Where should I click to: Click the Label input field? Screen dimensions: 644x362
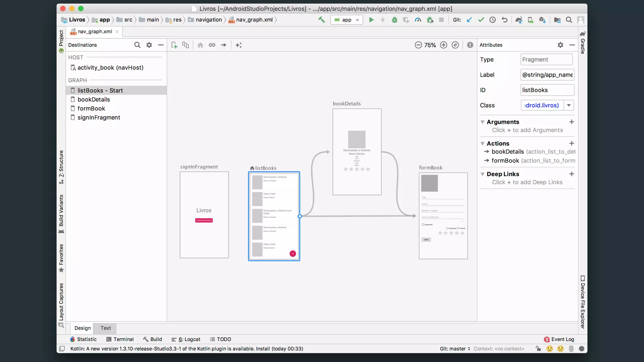pos(547,75)
